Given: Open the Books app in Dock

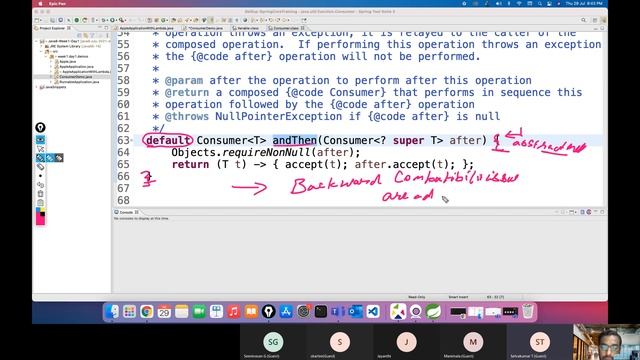Looking at the screenshot, I should pos(251,312).
